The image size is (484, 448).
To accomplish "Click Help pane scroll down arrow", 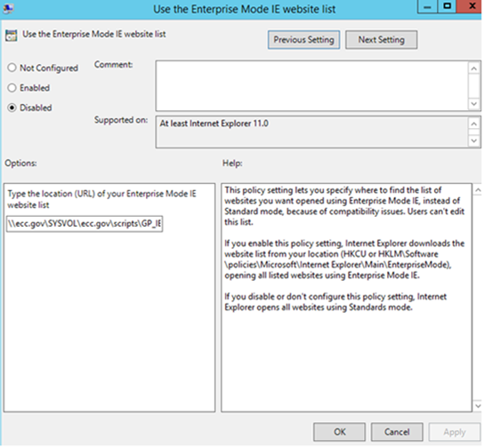I will [478, 405].
